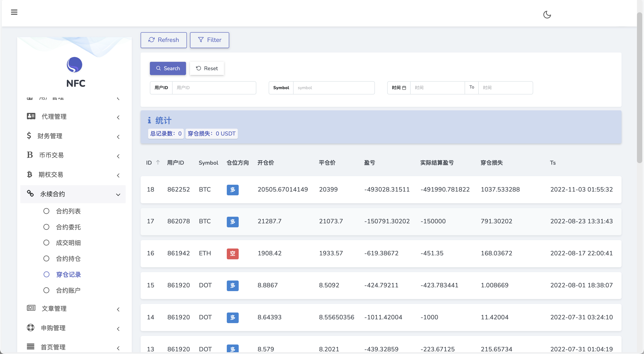
Task: Click the 用户ID input field
Action: tap(214, 88)
